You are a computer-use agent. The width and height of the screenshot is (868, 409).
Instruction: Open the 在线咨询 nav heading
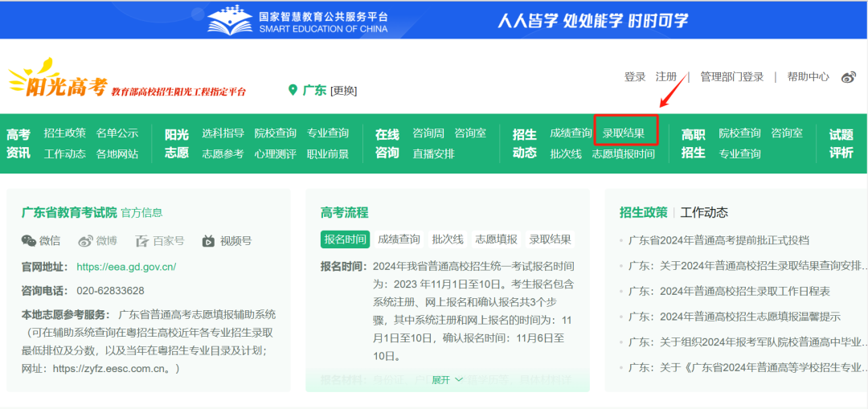pyautogui.click(x=387, y=143)
